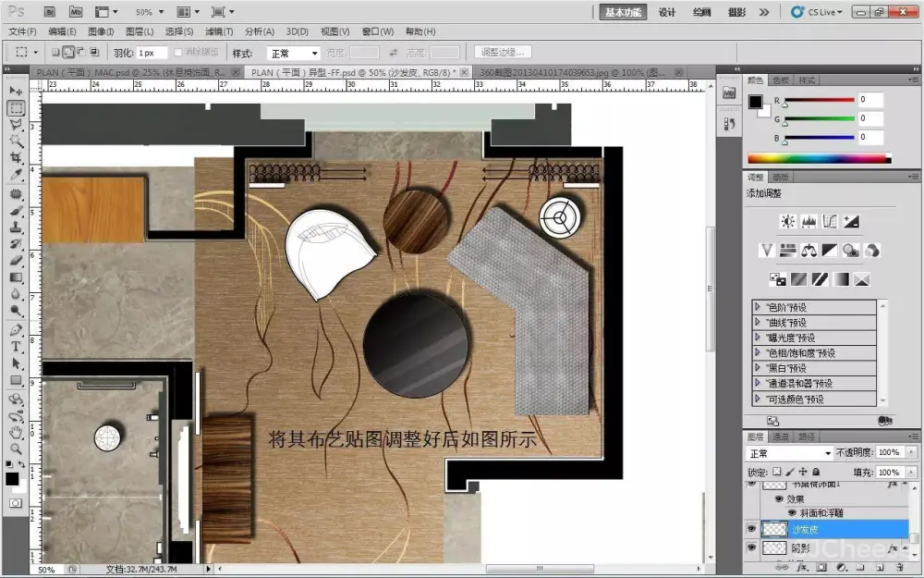Switch to the 通道 tab
924x578 pixels.
point(781,436)
